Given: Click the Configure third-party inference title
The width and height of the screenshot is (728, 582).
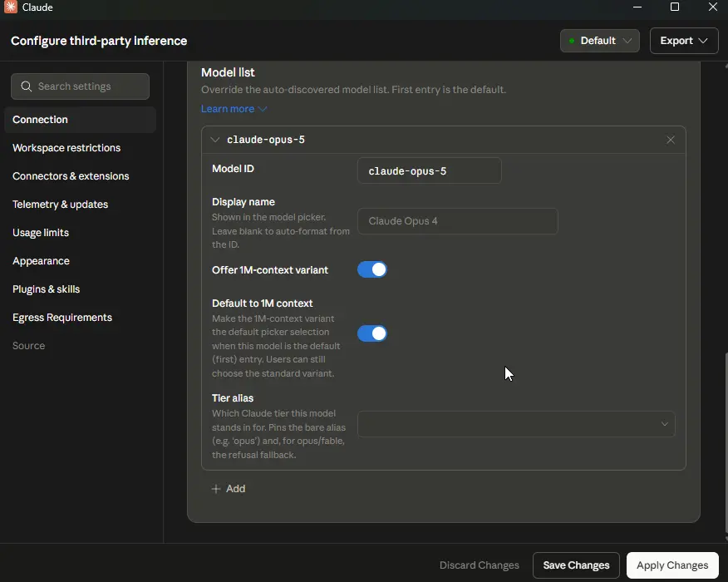Looking at the screenshot, I should (x=99, y=41).
